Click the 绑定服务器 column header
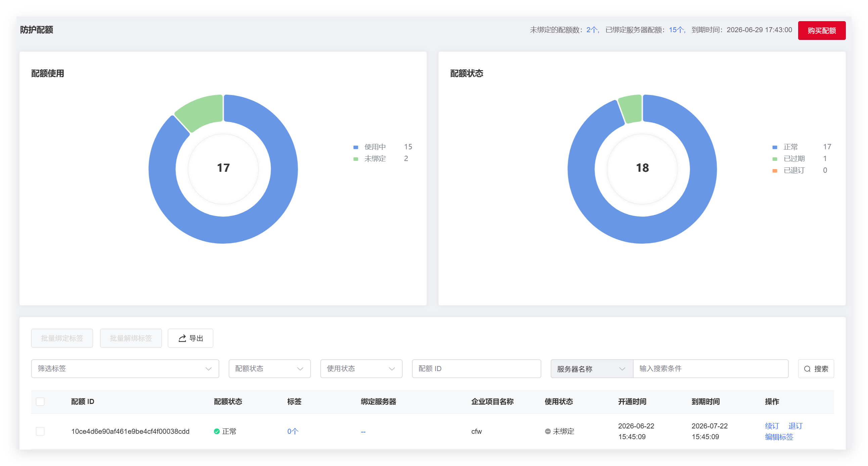Viewport: 868px width, 466px height. [x=378, y=401]
